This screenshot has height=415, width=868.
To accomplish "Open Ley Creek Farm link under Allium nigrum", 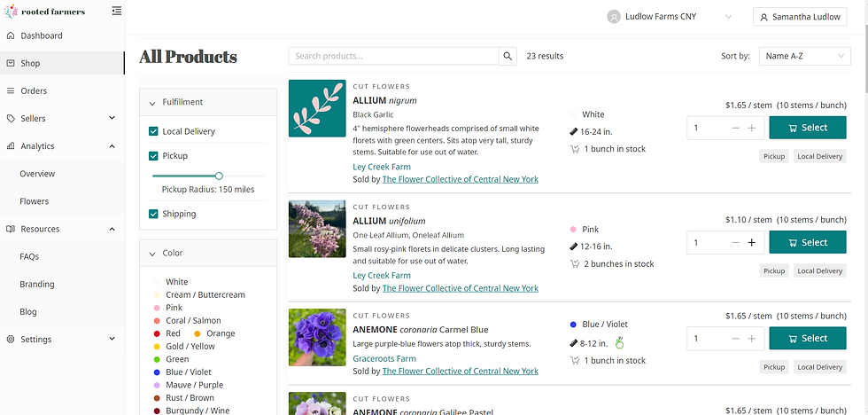I will 382,167.
